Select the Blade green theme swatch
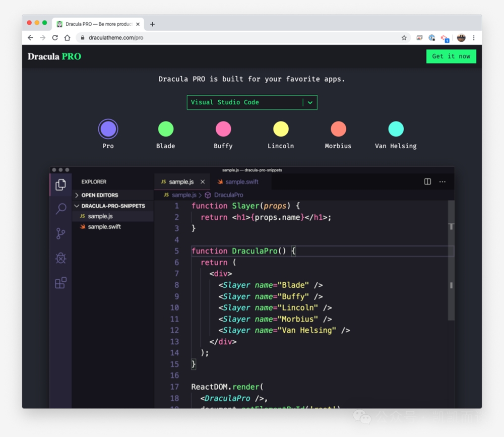The height and width of the screenshot is (437, 504). click(166, 129)
